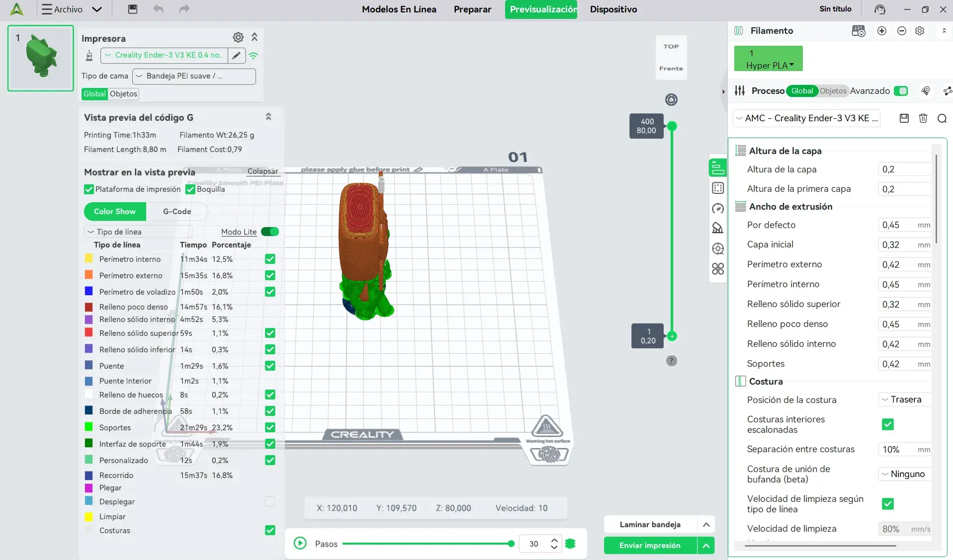Image resolution: width=953 pixels, height=560 pixels.
Task: Open printer settings gear icon
Action: 238,37
